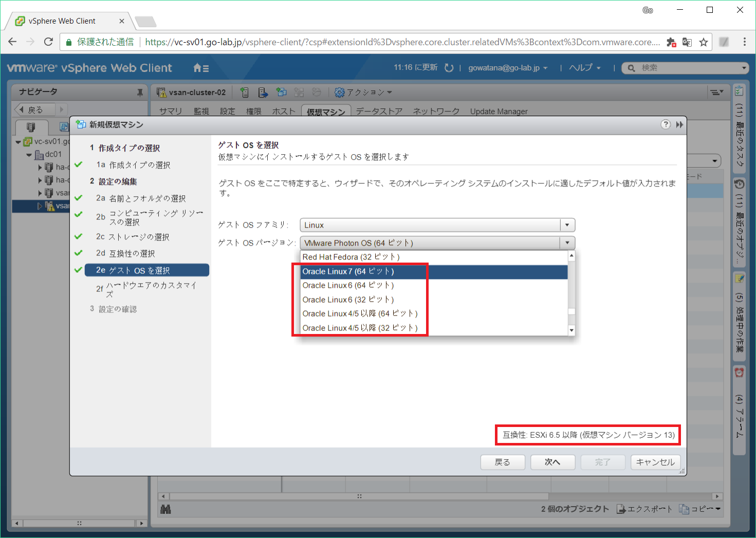Click the browser back arrow
The width and height of the screenshot is (756, 538).
pos(13,42)
